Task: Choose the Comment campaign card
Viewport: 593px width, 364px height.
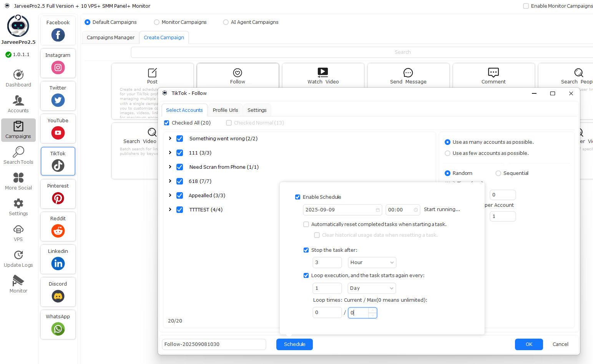Action: [x=493, y=76]
